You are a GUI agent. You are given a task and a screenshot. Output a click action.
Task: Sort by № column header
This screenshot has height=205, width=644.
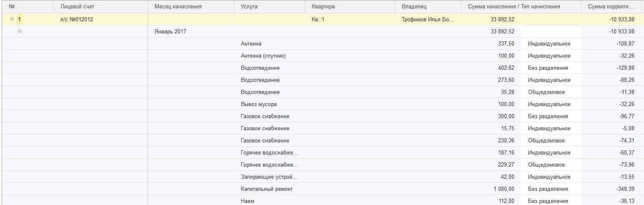pyautogui.click(x=12, y=7)
